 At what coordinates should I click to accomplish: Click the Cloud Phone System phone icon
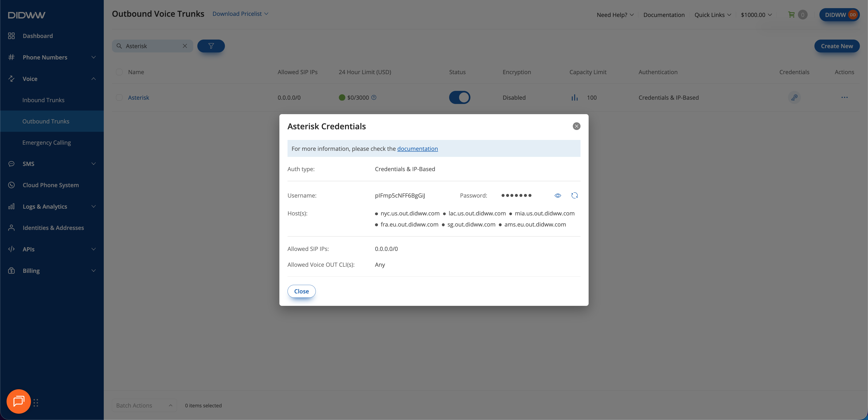(12, 185)
